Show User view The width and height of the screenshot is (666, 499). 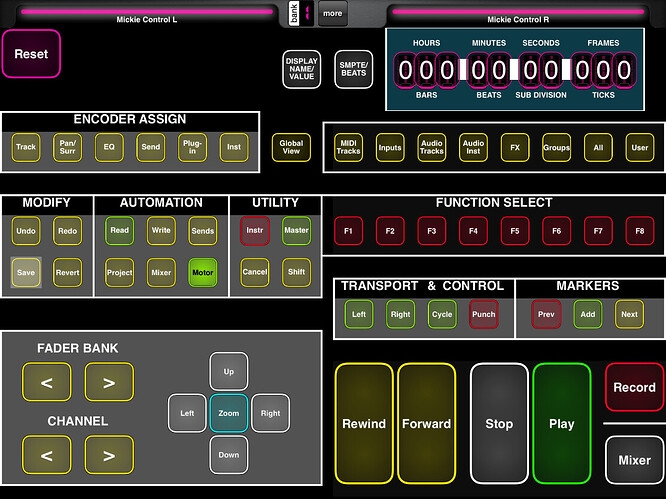coord(640,147)
